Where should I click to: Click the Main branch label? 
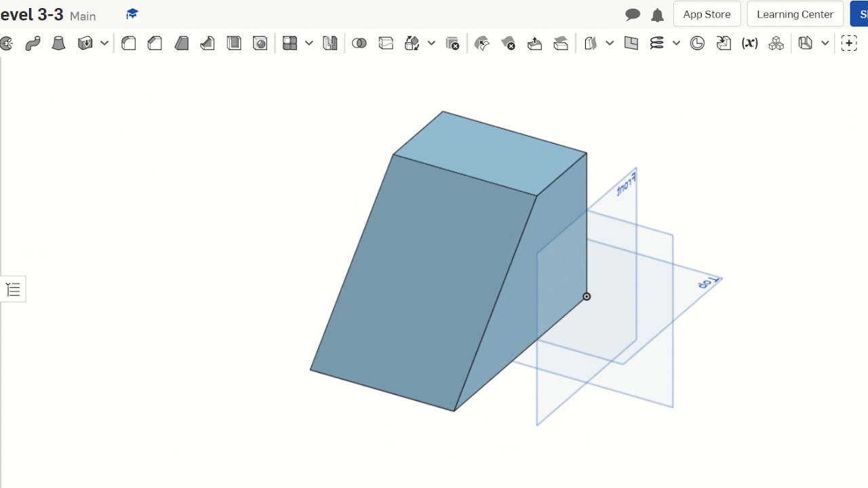pos(83,16)
